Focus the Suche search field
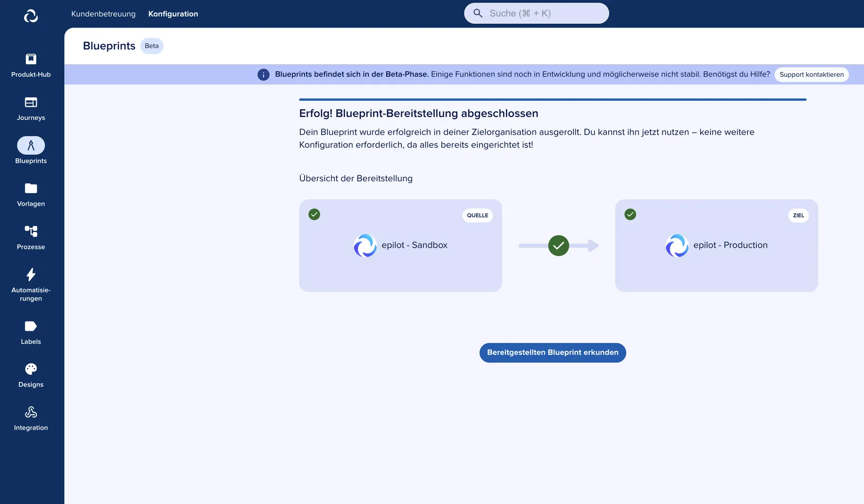 coord(537,13)
